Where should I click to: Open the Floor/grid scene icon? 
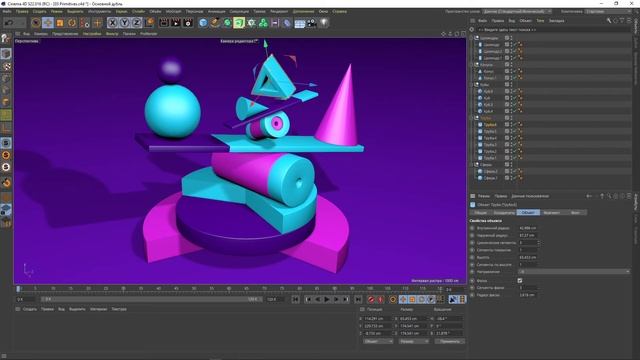[300, 23]
